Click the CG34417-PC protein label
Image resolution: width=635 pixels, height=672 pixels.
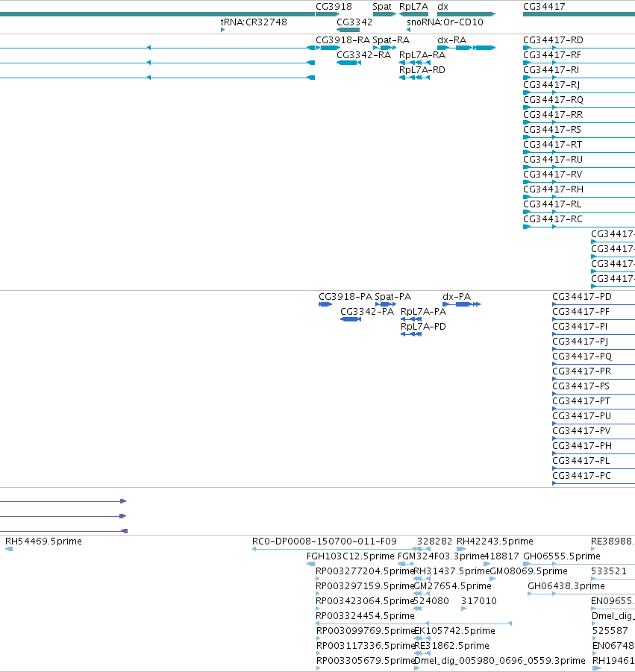click(x=581, y=476)
